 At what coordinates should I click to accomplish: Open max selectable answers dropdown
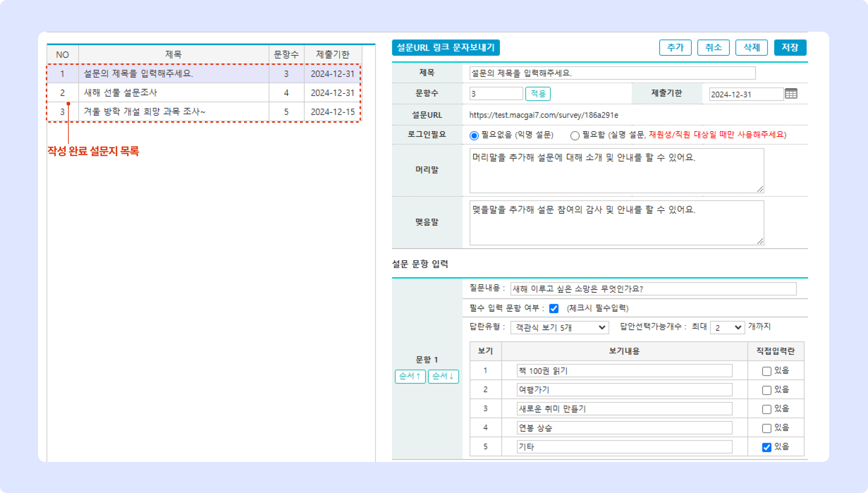[x=727, y=327]
